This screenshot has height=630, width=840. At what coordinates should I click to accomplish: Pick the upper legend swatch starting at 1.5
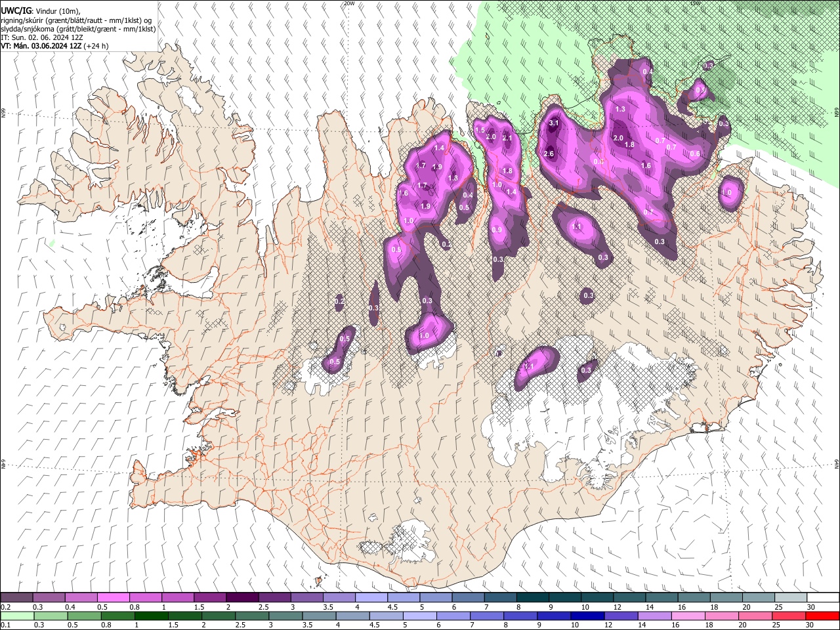click(x=210, y=598)
